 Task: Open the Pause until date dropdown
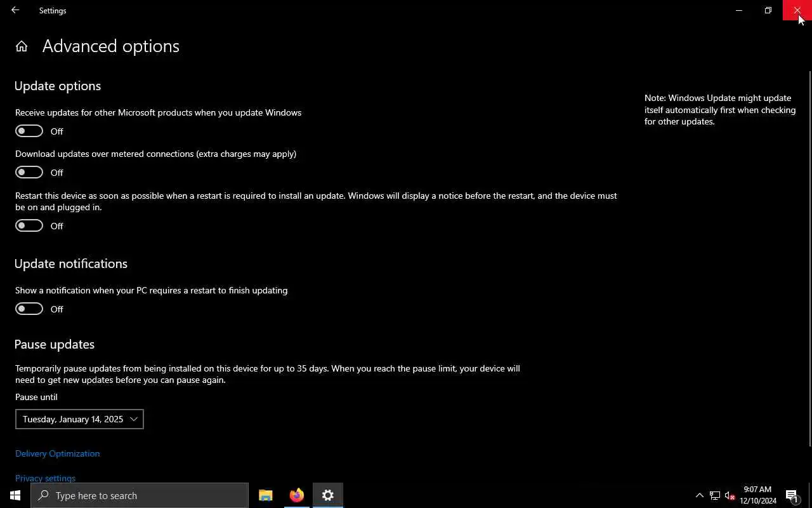coord(79,419)
